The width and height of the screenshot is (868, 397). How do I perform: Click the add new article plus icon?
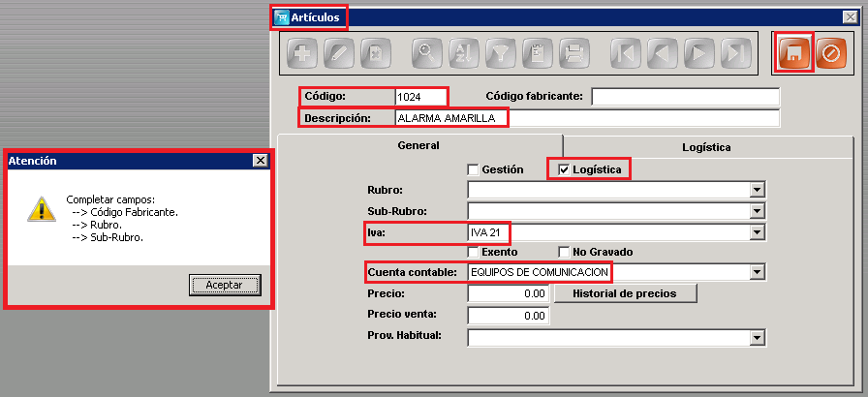(301, 53)
